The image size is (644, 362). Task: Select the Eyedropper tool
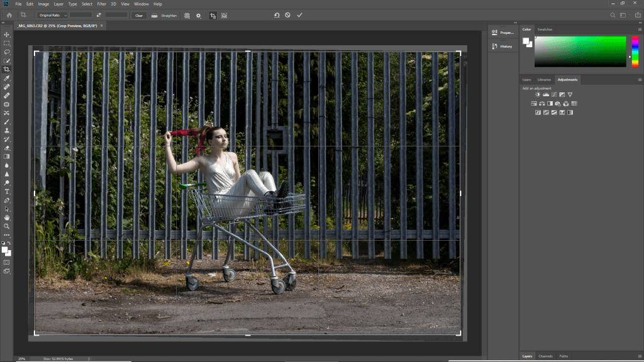pyautogui.click(x=7, y=78)
